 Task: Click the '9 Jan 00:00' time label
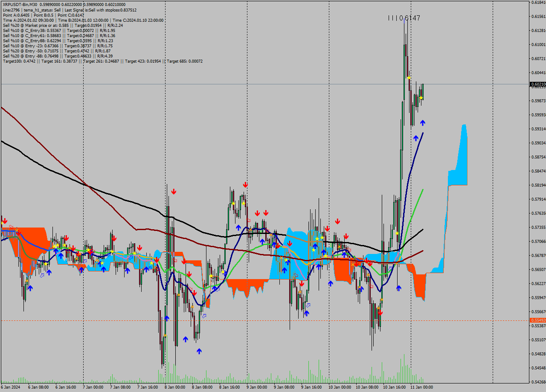(x=256, y=387)
